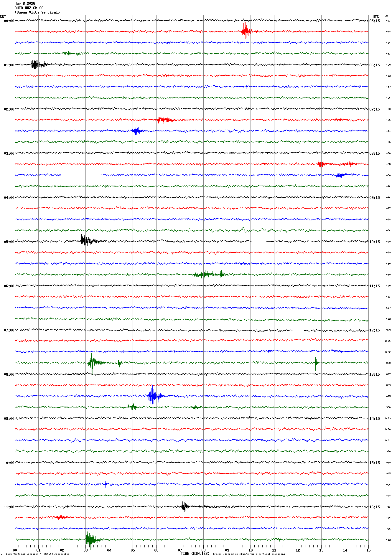Viewport: 392px width, 558px height.
Task: Click the 12:15 UTC time label
Action: [x=374, y=330]
